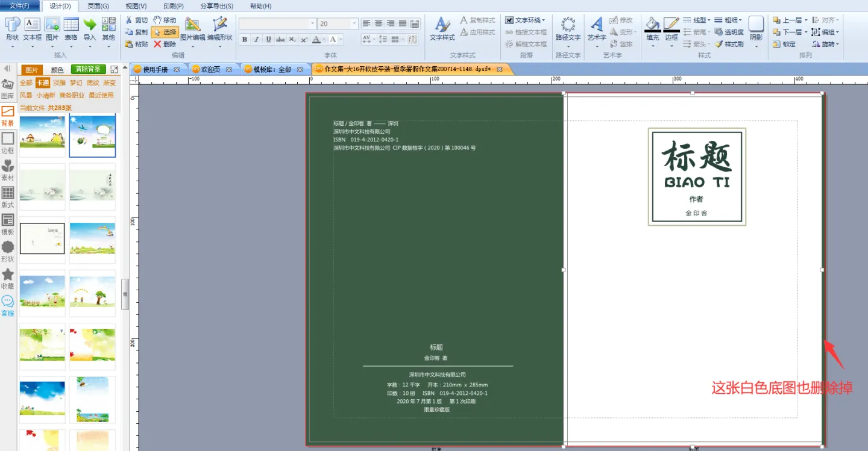868x451 pixels.
Task: Show 最近使用 backgrounds
Action: [101, 95]
